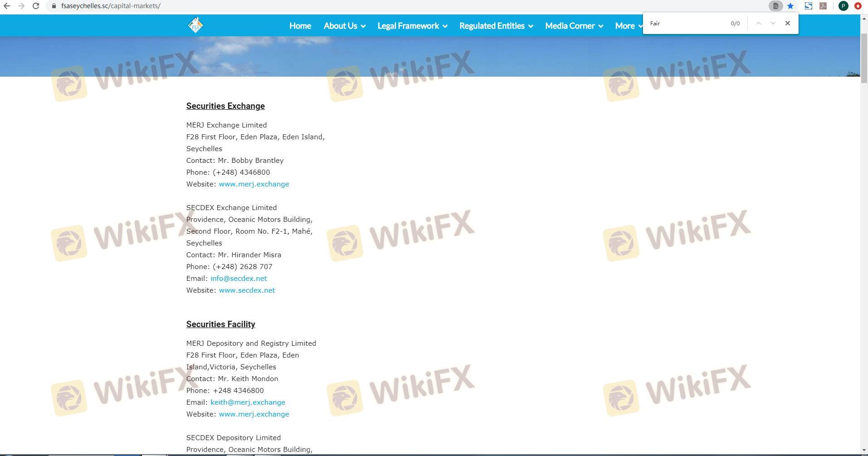Screen dimensions: 868x456
Task: Go to the next find result arrow
Action: coord(773,23)
